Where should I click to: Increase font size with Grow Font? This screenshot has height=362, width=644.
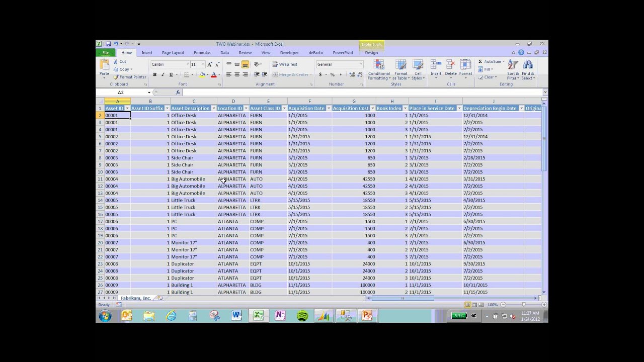[x=210, y=64]
